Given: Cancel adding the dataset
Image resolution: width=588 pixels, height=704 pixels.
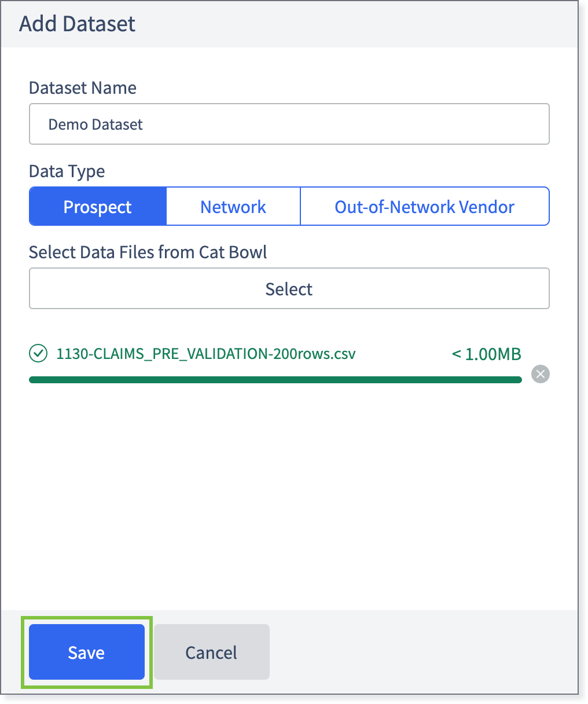Looking at the screenshot, I should (x=211, y=652).
